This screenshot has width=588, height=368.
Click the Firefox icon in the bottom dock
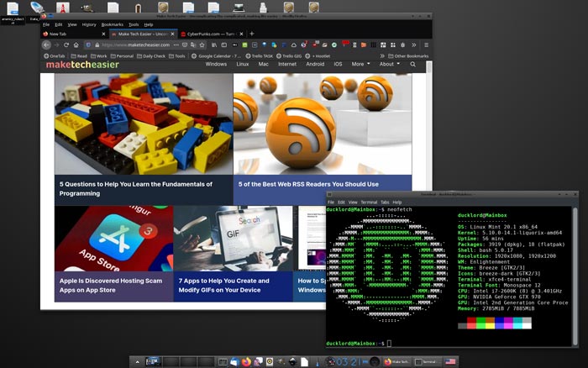(x=245, y=361)
